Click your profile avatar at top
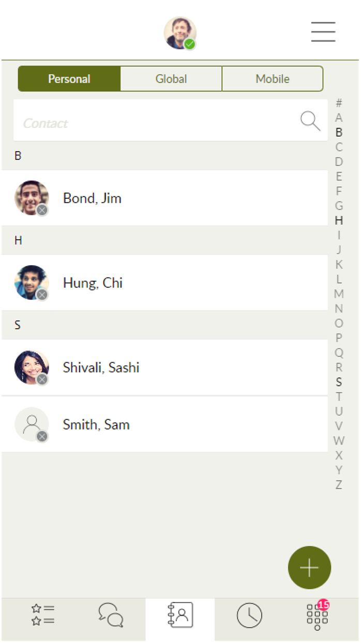This screenshot has height=644, width=362. [x=180, y=33]
